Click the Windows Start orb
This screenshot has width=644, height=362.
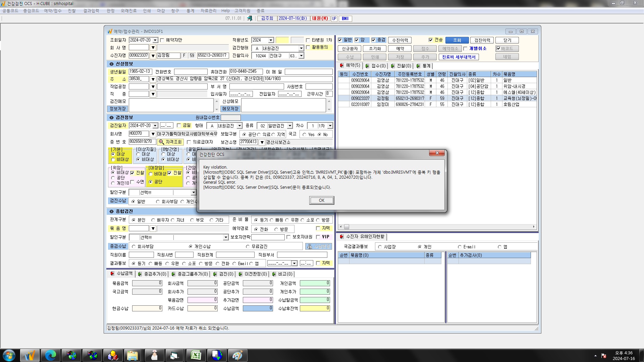pyautogui.click(x=9, y=355)
